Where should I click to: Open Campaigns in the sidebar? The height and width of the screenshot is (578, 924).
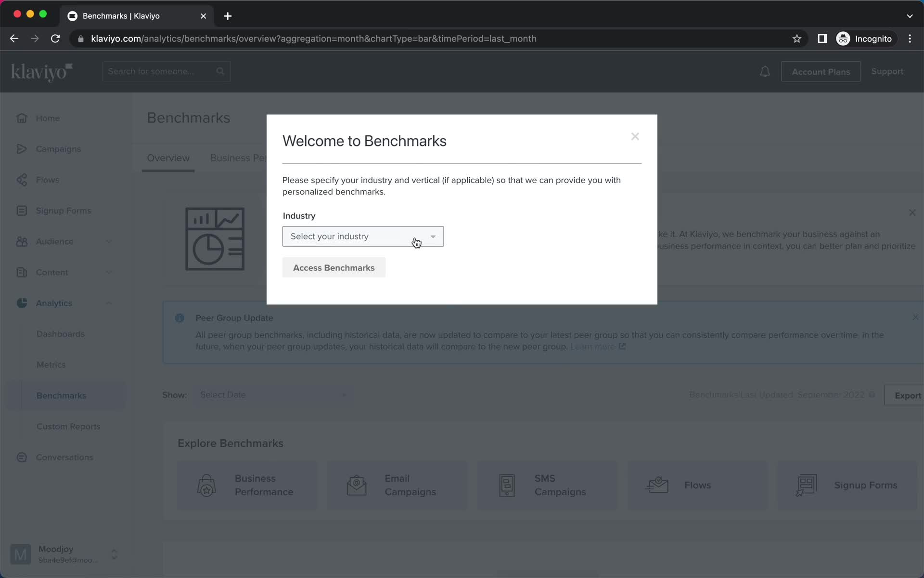(x=58, y=149)
